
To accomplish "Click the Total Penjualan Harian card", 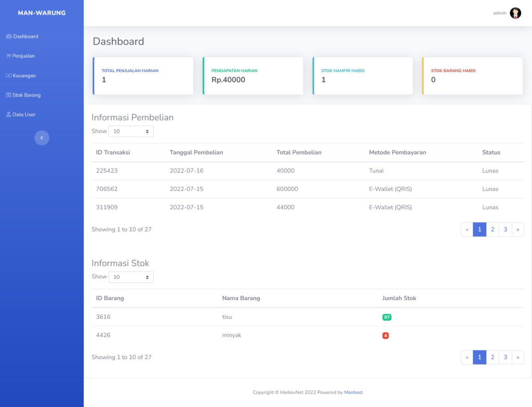I will pos(143,76).
